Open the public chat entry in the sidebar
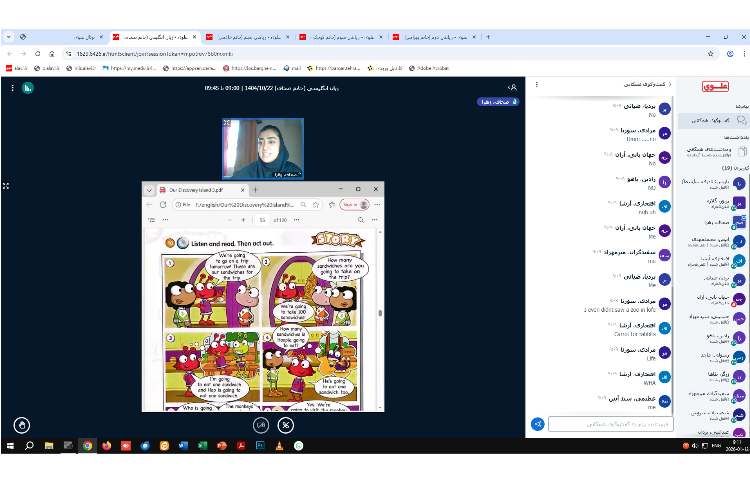This screenshot has height=480, width=750. point(712,120)
